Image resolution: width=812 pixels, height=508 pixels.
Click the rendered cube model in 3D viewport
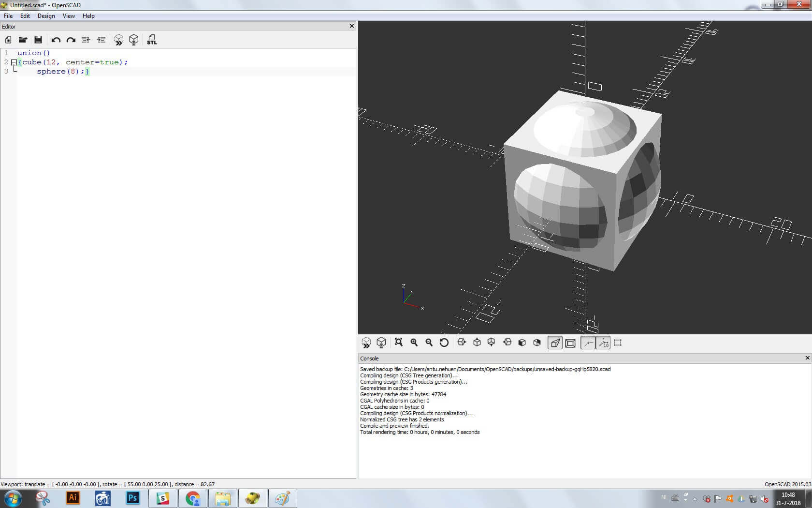pyautogui.click(x=582, y=181)
